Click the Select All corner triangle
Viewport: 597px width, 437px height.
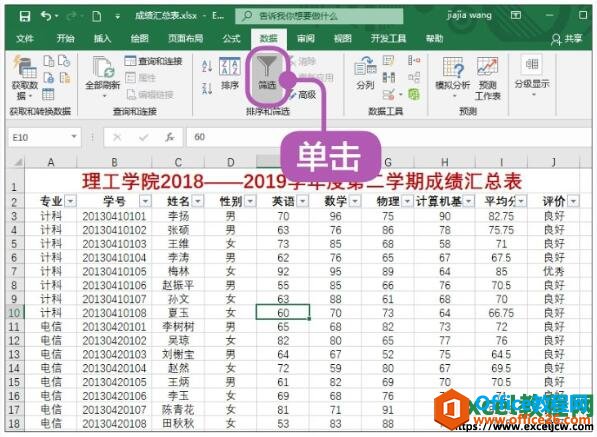pos(18,163)
